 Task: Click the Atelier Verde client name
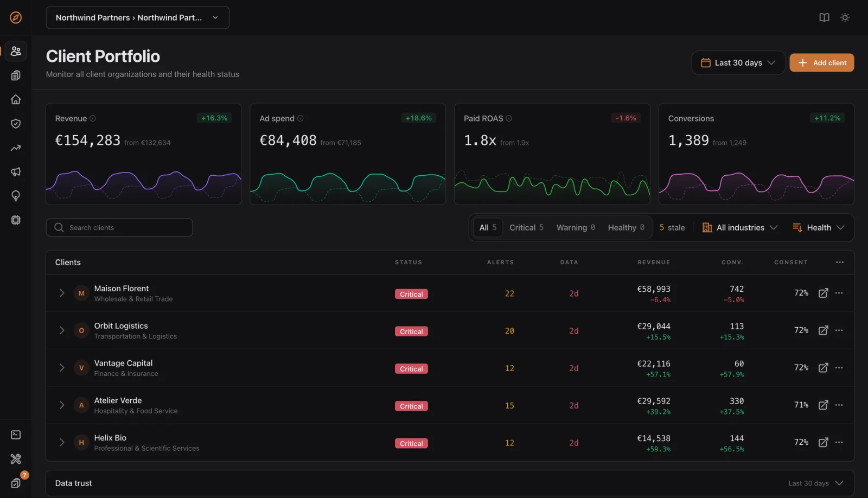pos(118,400)
